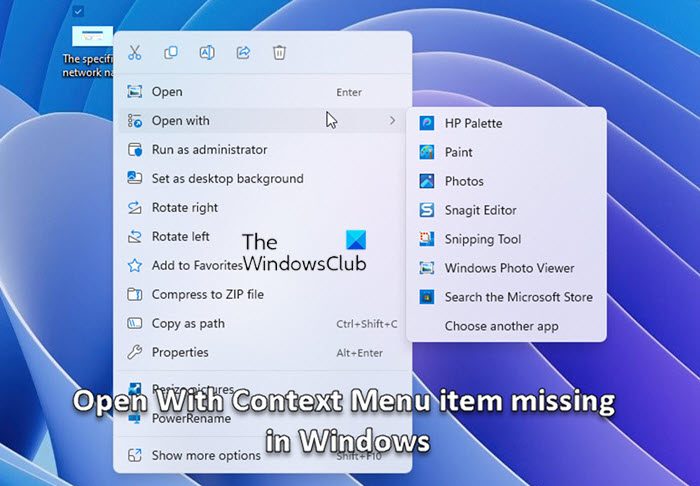
Task: Select Search the Microsoft Store
Action: tap(506, 297)
